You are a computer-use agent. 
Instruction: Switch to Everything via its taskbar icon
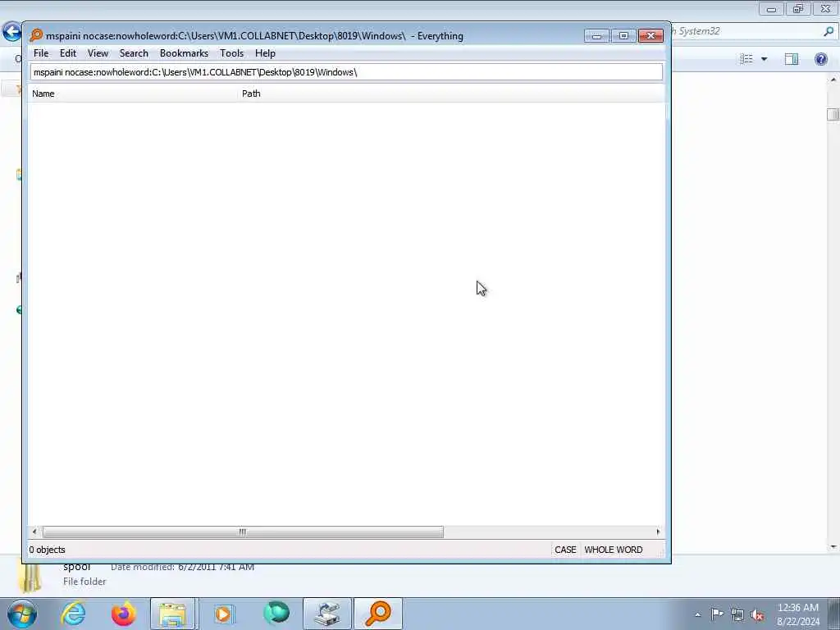click(x=377, y=614)
